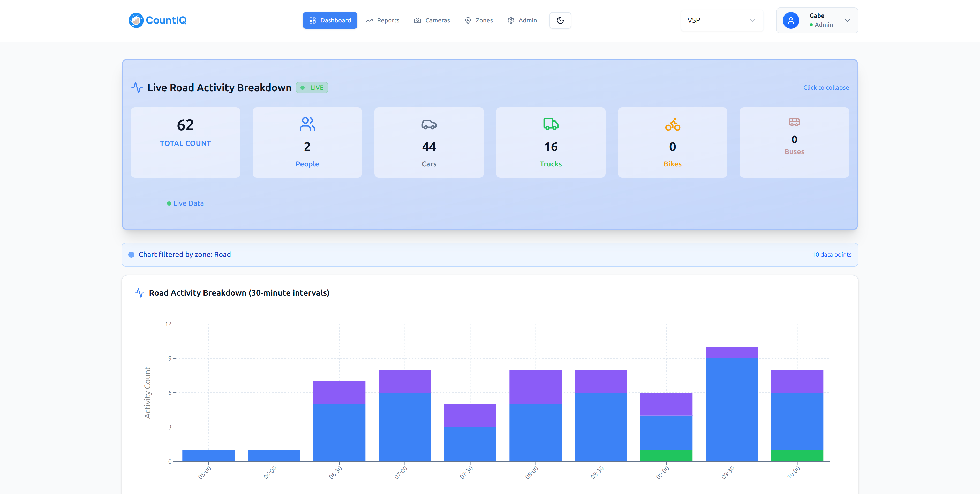980x494 pixels.
Task: Click the CountIQ logo
Action: coord(157,20)
